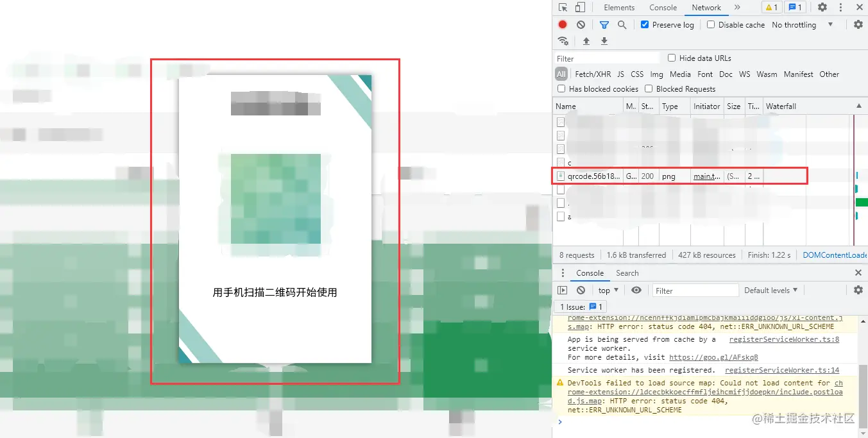Toggle the device toolbar icon
The image size is (868, 438).
pos(580,8)
